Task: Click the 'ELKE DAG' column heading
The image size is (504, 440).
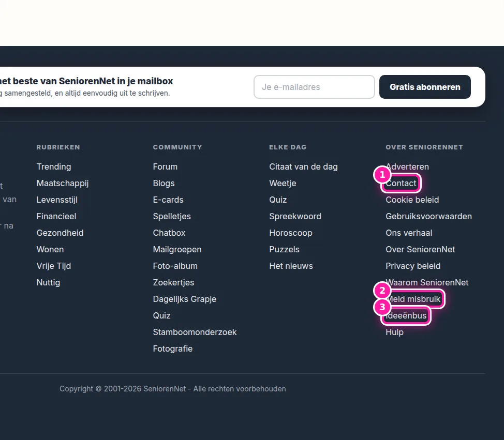Action: tap(288, 147)
